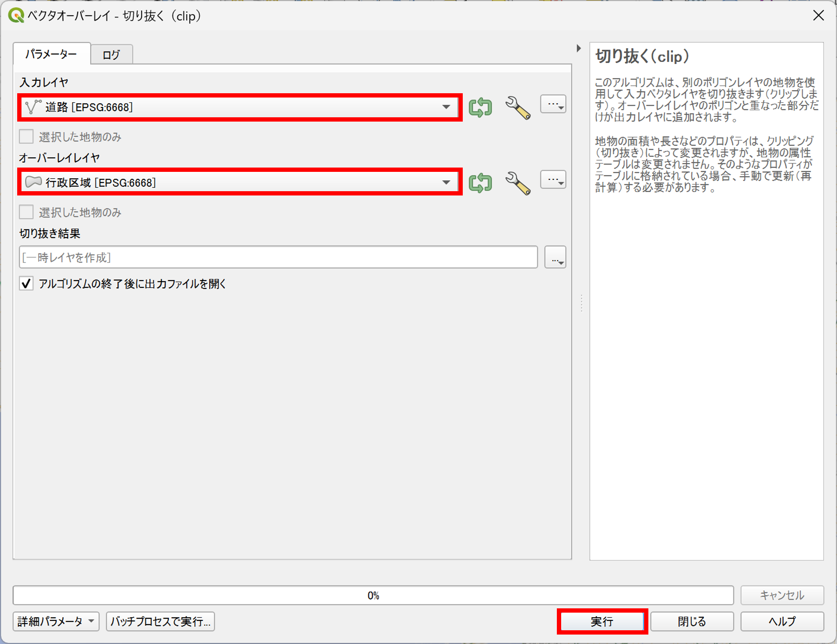Collapse help panel with the triangle arrow
The image size is (837, 644).
coord(578,49)
